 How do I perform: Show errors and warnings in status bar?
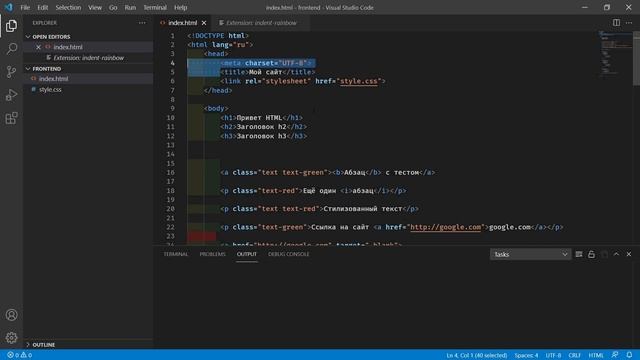[20, 355]
